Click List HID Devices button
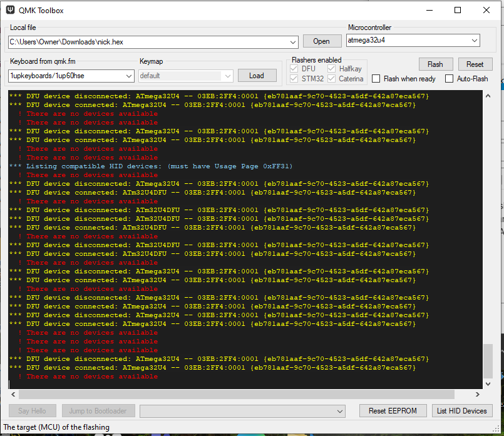Screen dimensions: 504x436 tap(462, 411)
